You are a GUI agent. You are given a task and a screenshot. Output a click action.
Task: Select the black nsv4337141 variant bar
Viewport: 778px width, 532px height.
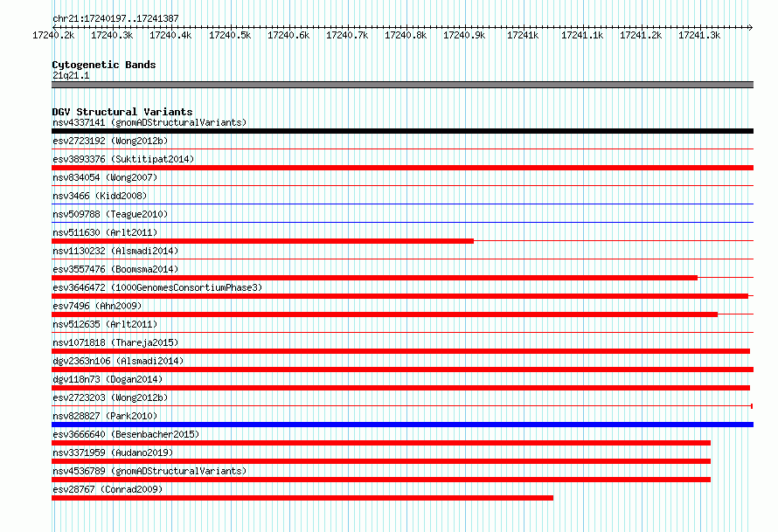[402, 131]
